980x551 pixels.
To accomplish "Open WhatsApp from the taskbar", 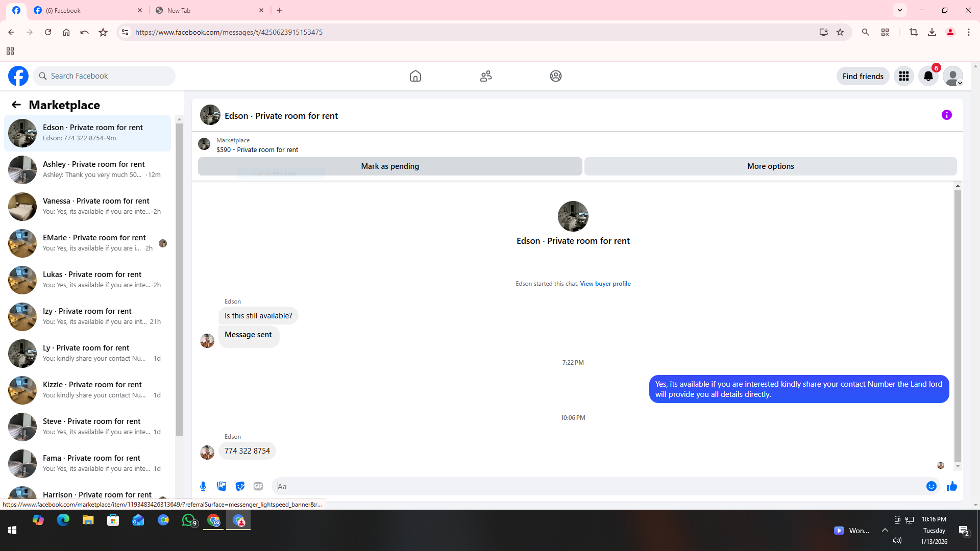I will coord(188,520).
